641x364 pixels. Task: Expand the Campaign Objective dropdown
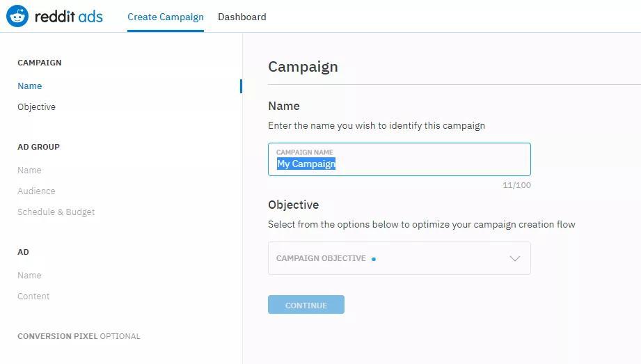click(399, 258)
